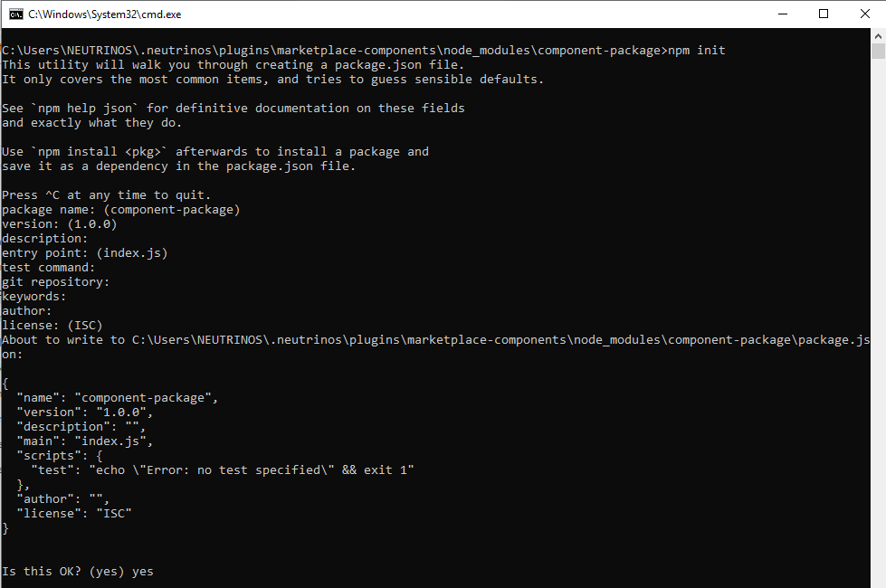Click the 'license: (ISC)' prompt line

(x=52, y=326)
